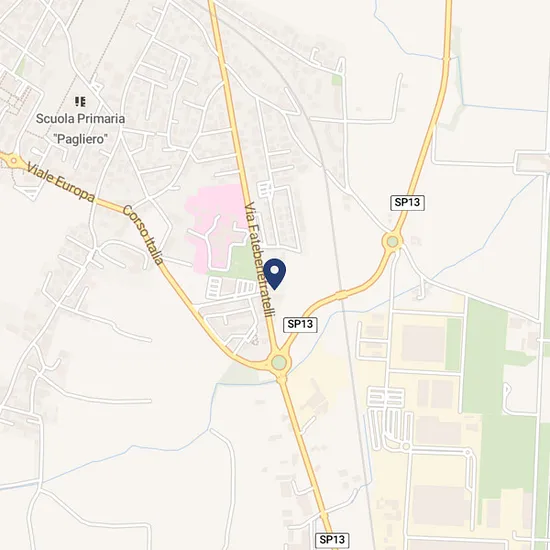Click the Via Fatebenefratelli street label
The width and height of the screenshot is (550, 550).
(259, 259)
